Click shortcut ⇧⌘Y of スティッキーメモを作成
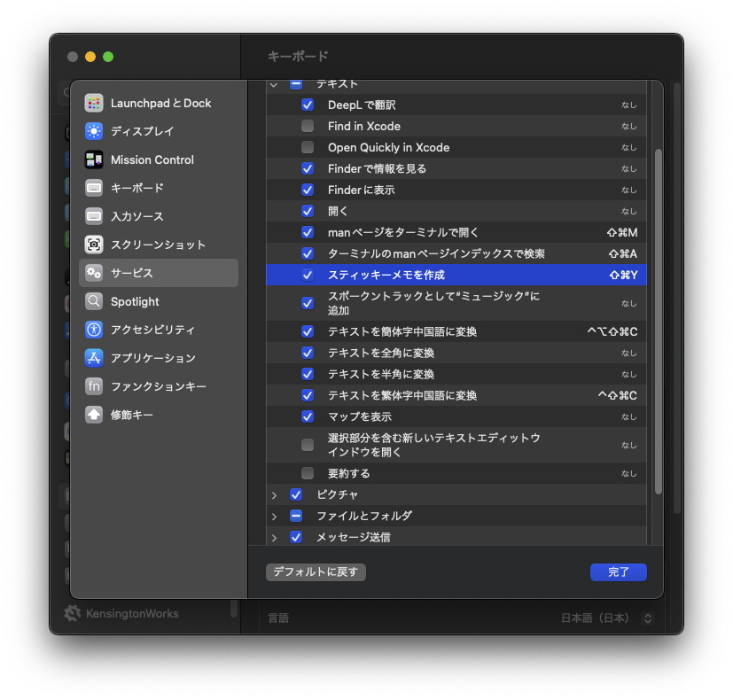The width and height of the screenshot is (733, 700). (623, 276)
